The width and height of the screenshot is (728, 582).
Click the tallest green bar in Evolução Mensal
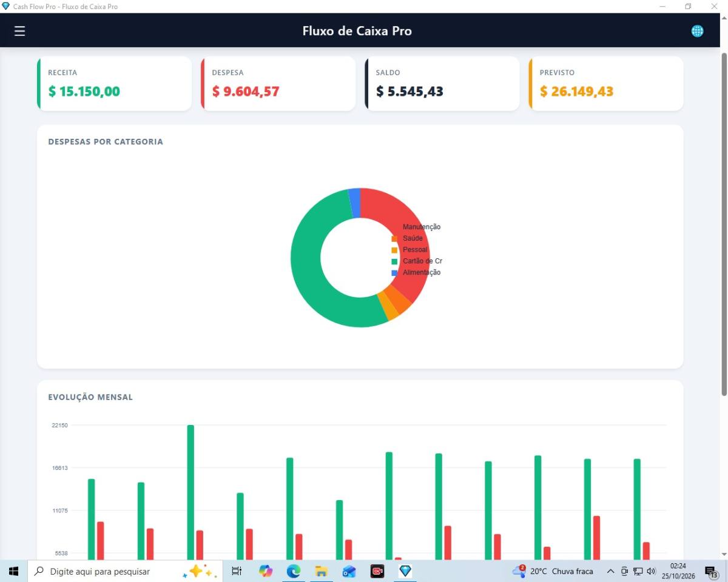[x=190, y=492]
